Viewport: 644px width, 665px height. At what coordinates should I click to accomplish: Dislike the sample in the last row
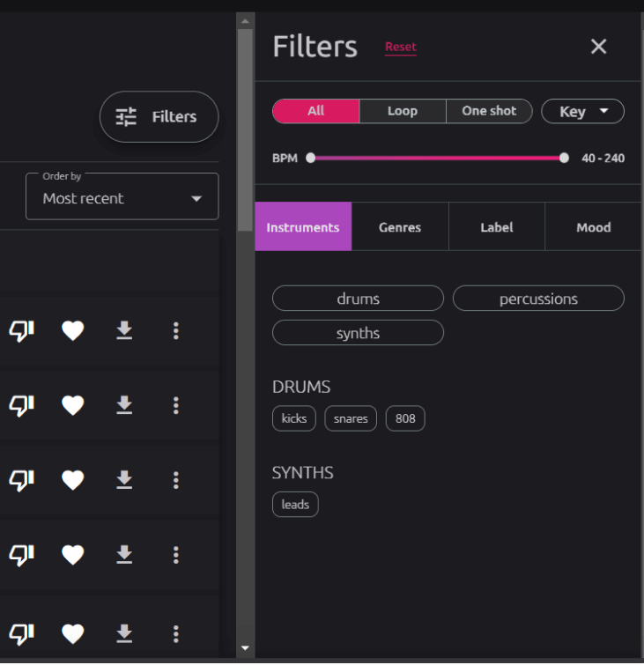pos(22,634)
